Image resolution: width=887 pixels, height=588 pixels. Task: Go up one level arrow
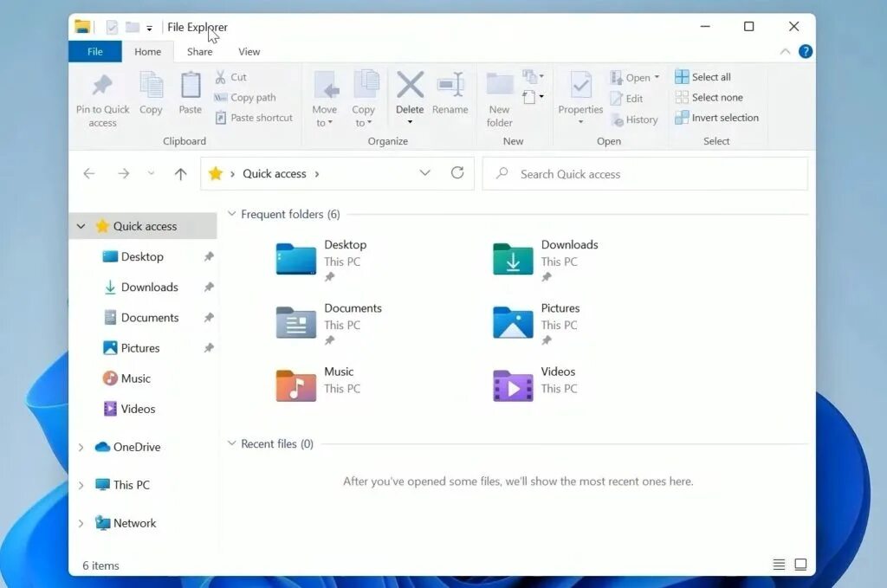[180, 173]
